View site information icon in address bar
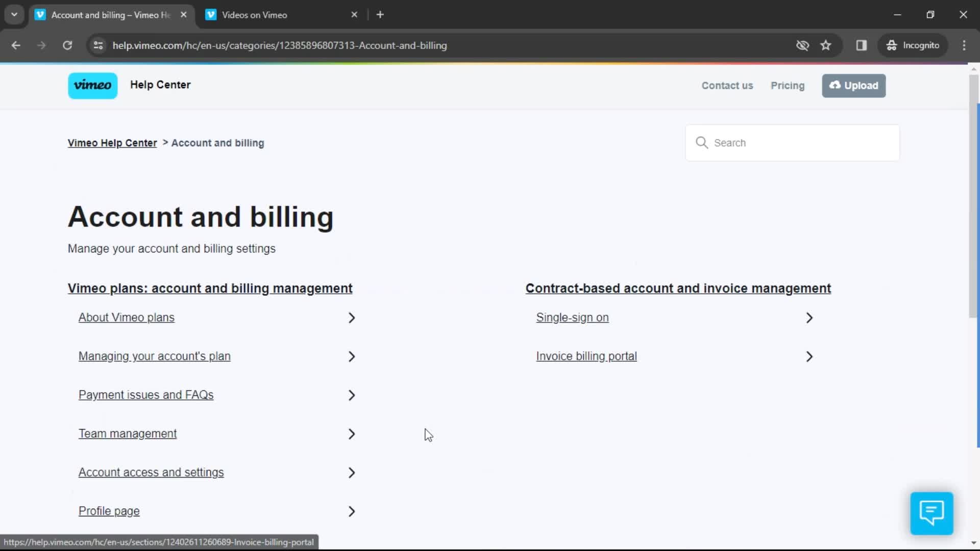The image size is (980, 551). coord(99,45)
